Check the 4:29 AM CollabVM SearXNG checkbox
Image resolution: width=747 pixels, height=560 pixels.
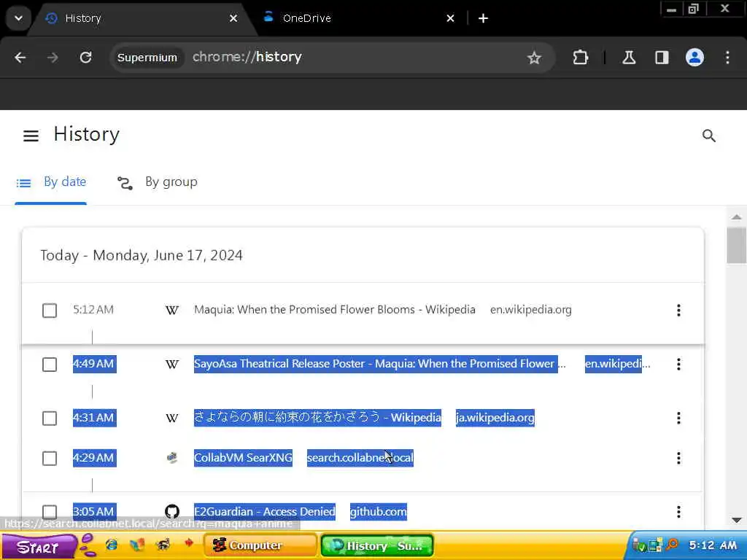coord(50,458)
